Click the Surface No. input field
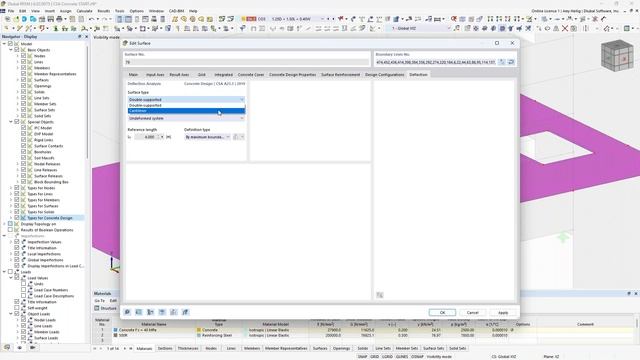Screen dimensions: 640x360 click(x=247, y=62)
